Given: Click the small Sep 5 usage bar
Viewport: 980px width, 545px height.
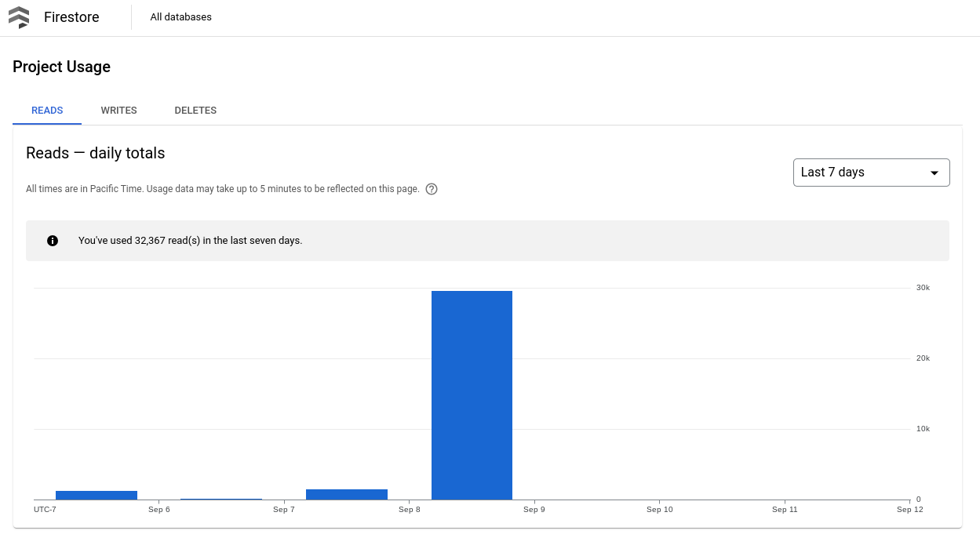Looking at the screenshot, I should click(x=96, y=494).
